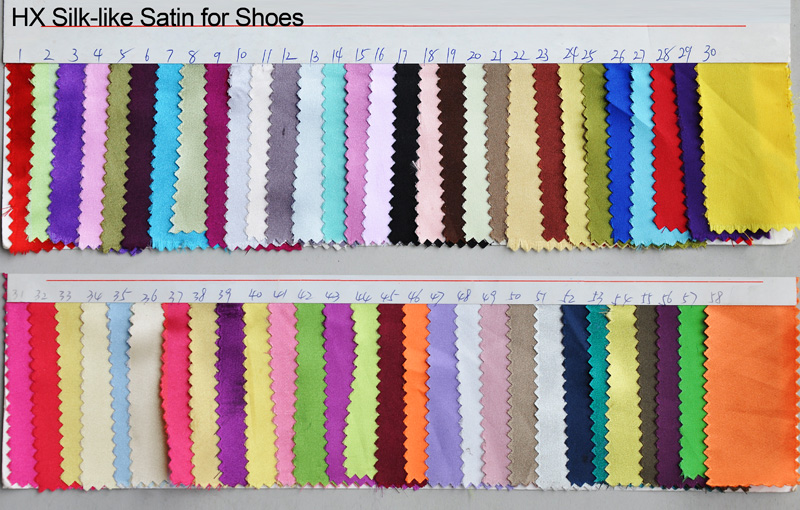800x510 pixels.
Task: Select the sky blue swatch number 7
Action: pos(165,156)
